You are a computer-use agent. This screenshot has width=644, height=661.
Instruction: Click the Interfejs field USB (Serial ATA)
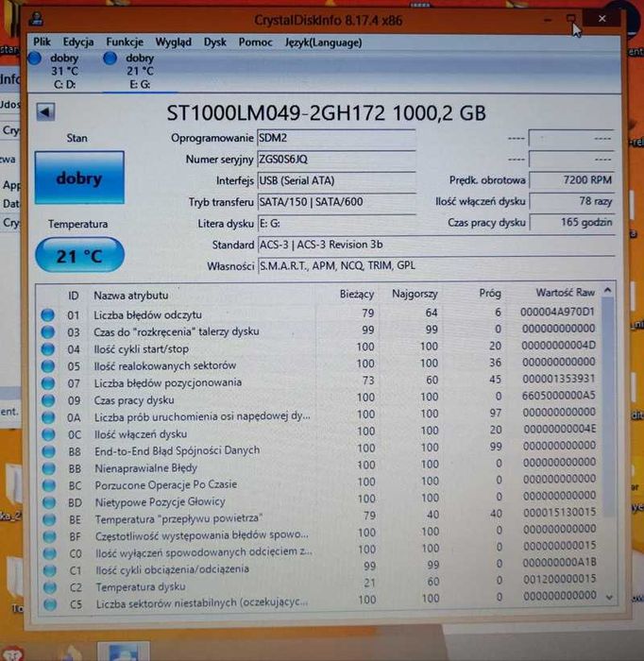(336, 181)
